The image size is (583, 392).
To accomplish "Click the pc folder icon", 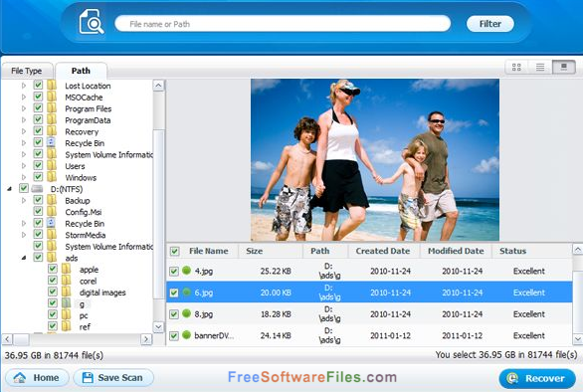I will (67, 315).
